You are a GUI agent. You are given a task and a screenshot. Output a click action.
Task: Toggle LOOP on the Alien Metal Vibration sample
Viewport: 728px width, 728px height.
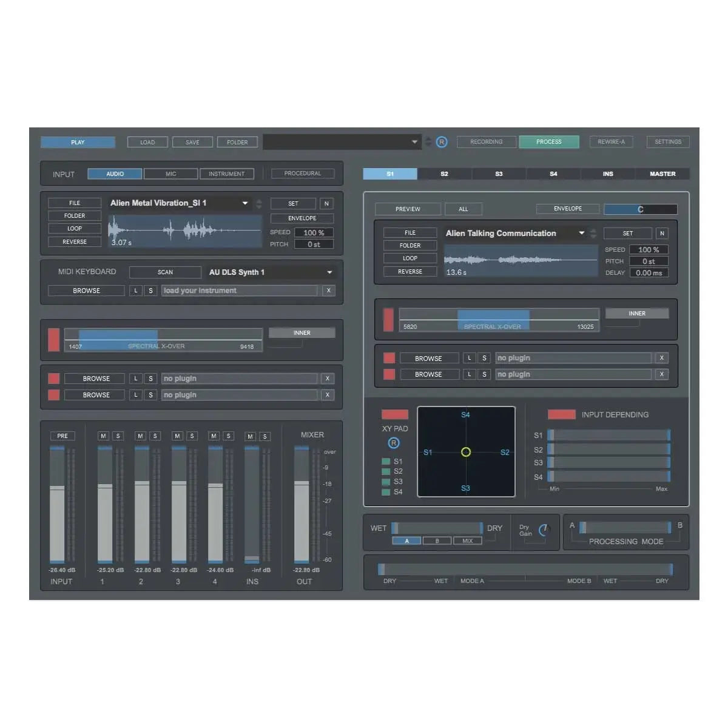pyautogui.click(x=74, y=228)
